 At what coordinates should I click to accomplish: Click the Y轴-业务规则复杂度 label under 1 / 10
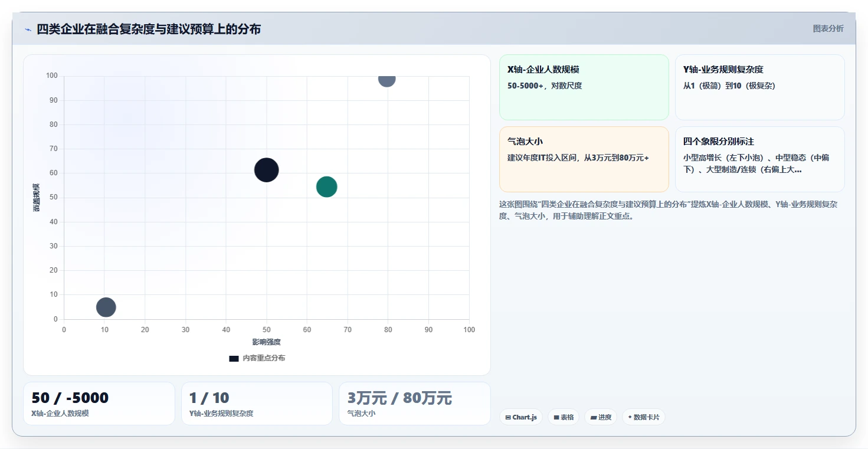click(221, 414)
